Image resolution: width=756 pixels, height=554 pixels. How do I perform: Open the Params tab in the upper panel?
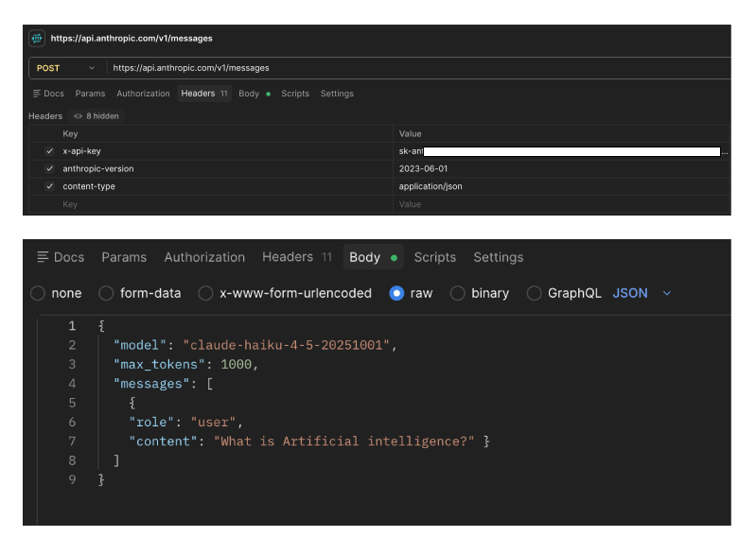(x=90, y=94)
